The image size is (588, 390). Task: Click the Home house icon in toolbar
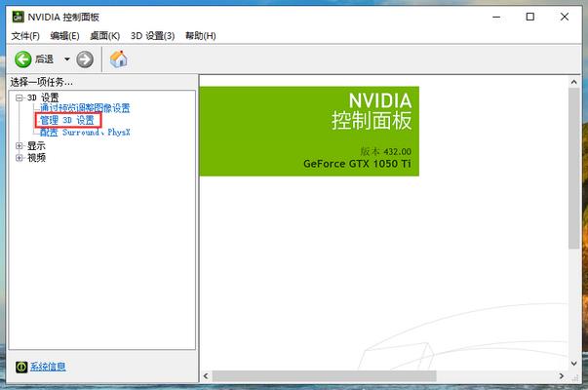[119, 59]
